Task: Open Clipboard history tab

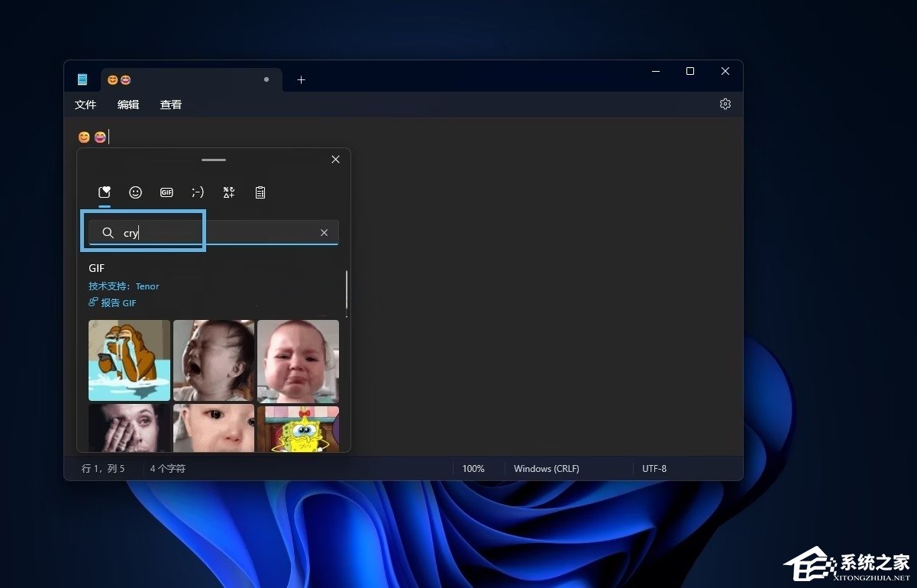Action: click(x=260, y=192)
